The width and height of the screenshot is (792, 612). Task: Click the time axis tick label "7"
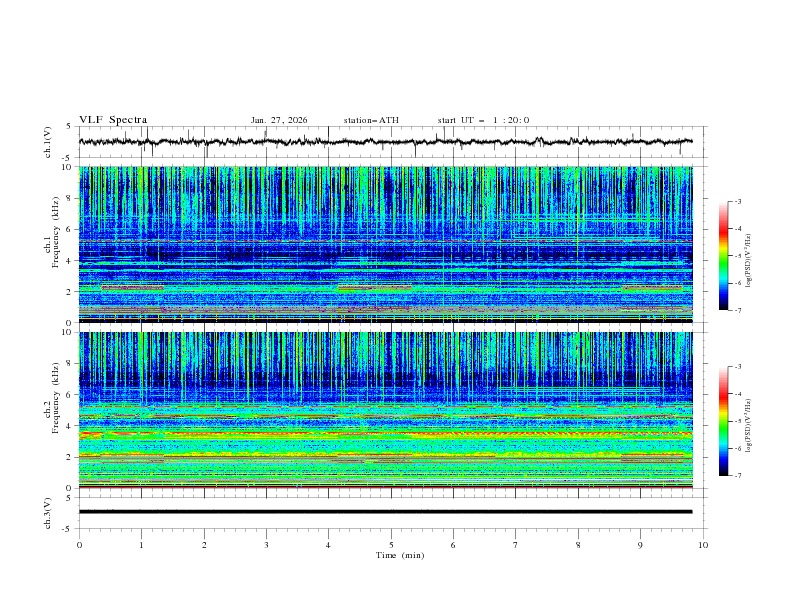[x=516, y=545]
